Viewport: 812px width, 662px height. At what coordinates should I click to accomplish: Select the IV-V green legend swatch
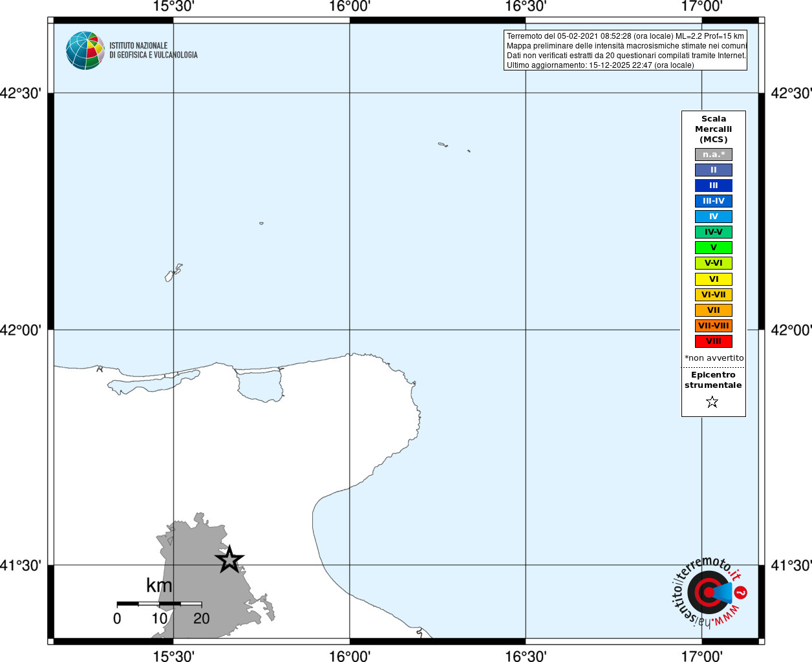tap(713, 232)
